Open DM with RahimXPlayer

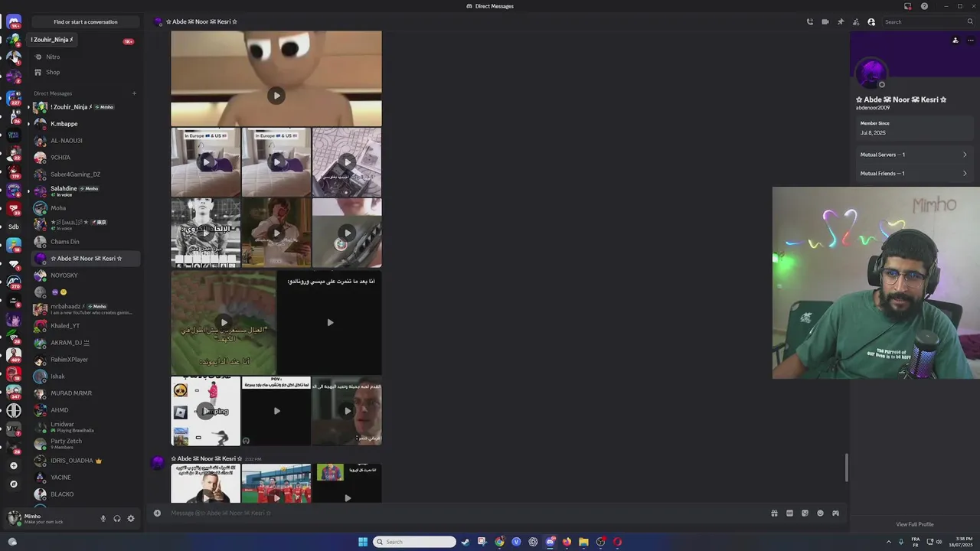(x=86, y=360)
